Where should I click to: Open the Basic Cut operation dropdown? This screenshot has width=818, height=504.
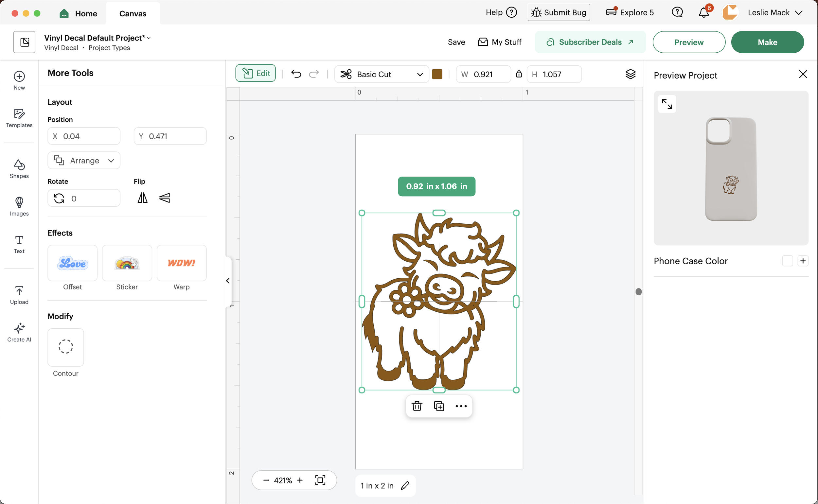click(382, 74)
